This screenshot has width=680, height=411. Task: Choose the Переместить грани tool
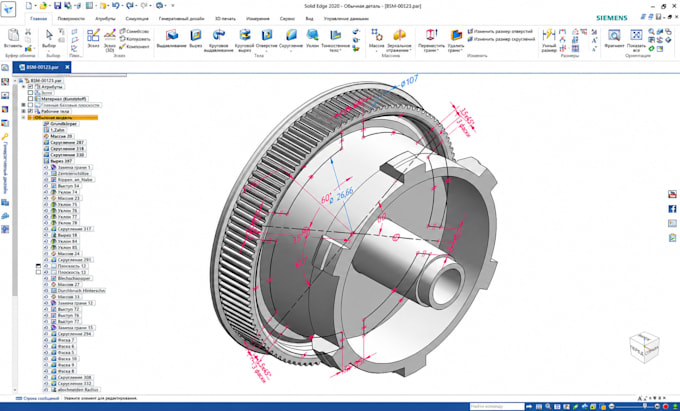[x=431, y=40]
